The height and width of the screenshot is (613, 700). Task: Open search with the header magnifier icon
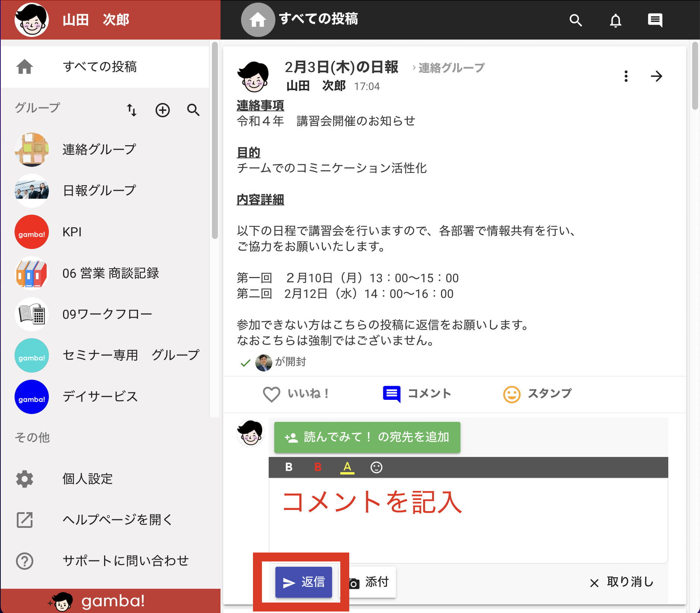576,20
